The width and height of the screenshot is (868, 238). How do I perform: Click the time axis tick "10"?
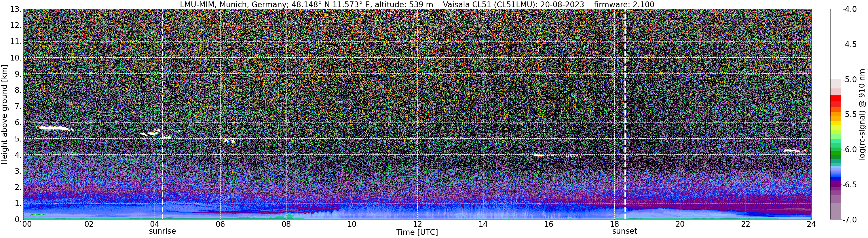(352, 224)
